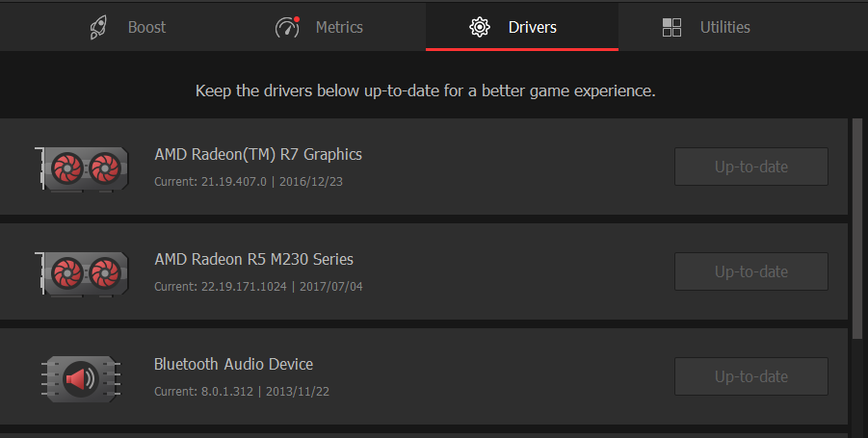Click the Metrics gauge icon

[287, 27]
